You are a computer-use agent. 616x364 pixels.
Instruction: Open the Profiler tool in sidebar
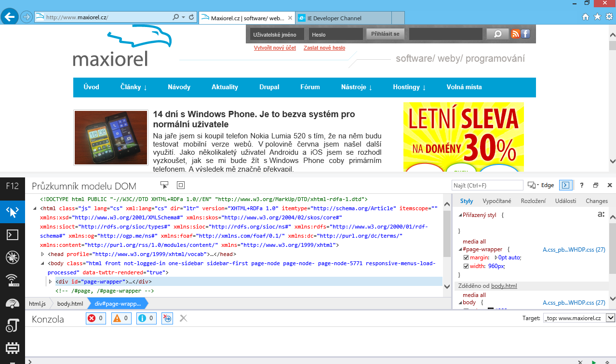pyautogui.click(x=12, y=325)
